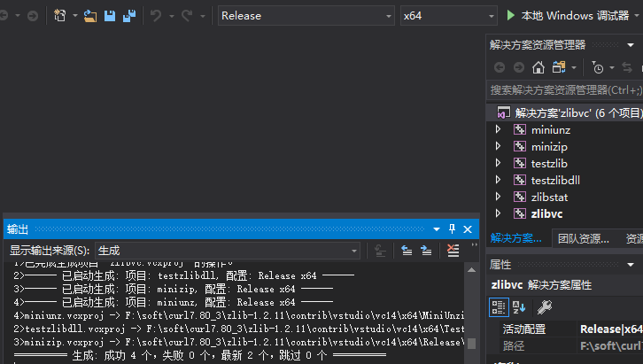Click the Navigate Forward toolbar arrow

(33, 16)
